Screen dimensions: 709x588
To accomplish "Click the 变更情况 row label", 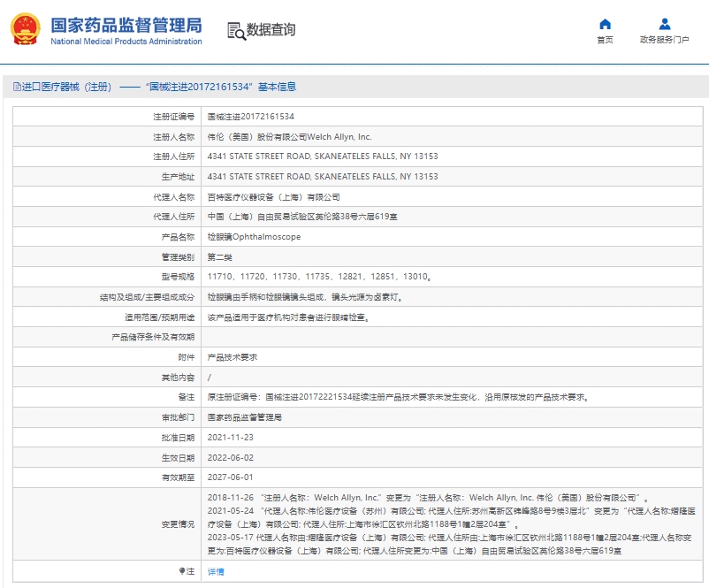I will 178,524.
